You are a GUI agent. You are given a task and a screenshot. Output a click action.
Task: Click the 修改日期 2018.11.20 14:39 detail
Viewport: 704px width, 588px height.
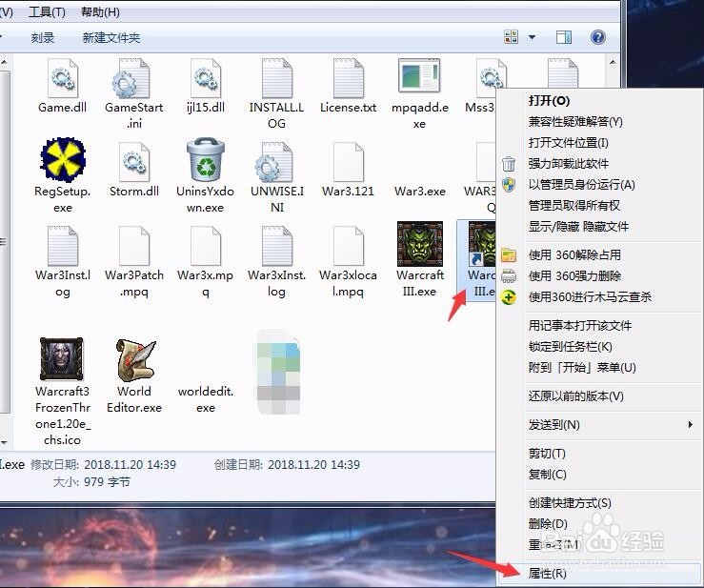[103, 464]
